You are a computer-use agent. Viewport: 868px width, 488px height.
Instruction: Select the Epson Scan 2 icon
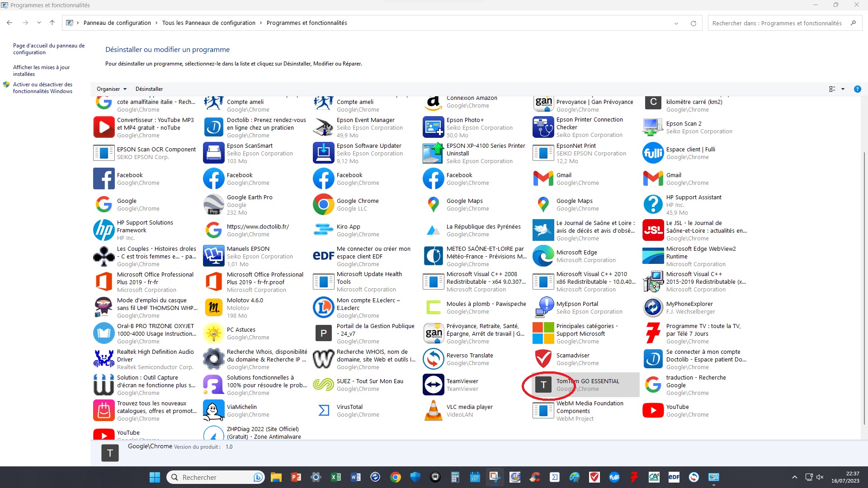point(653,127)
